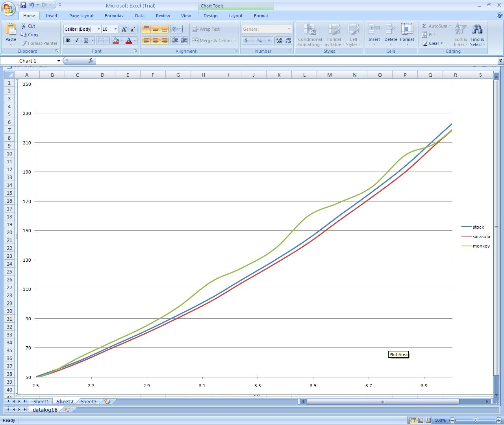504x425 pixels.
Task: Click the Conditional Formatting icon
Action: coord(310,30)
